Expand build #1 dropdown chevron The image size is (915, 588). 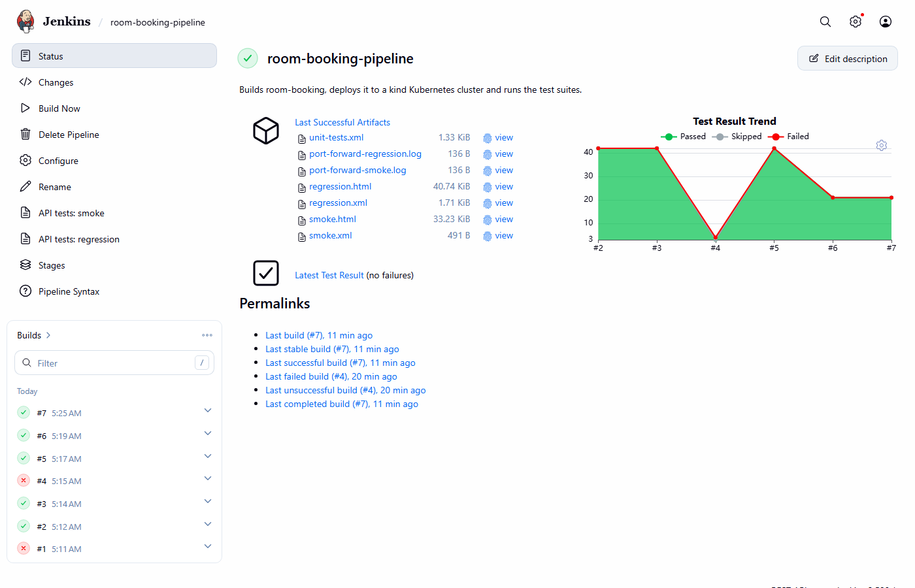[x=208, y=546]
